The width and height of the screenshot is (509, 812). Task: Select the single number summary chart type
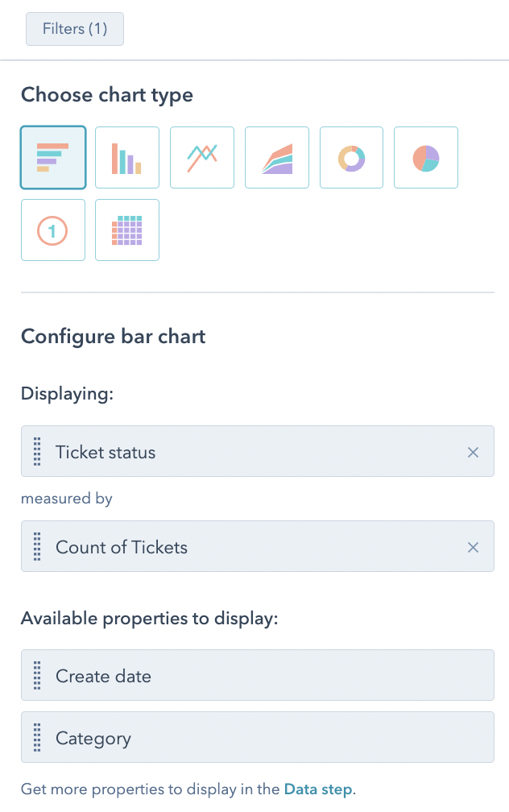pyautogui.click(x=52, y=230)
